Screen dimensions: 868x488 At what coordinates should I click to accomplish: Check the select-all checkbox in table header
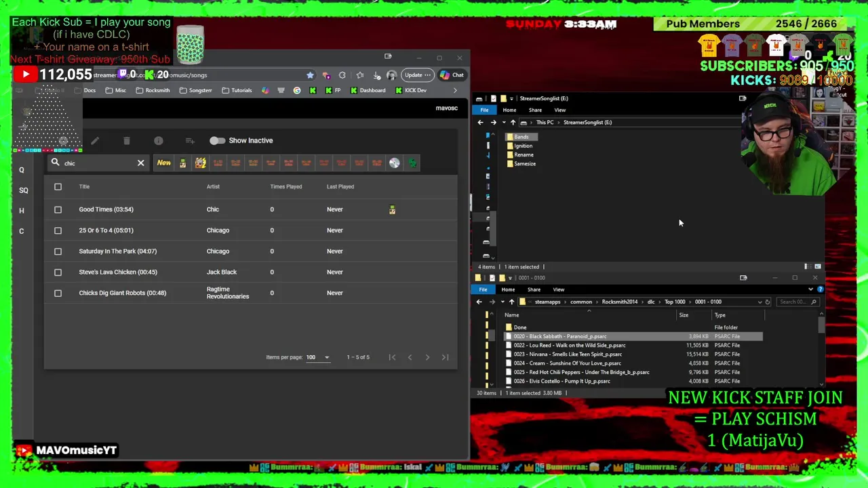tap(58, 186)
